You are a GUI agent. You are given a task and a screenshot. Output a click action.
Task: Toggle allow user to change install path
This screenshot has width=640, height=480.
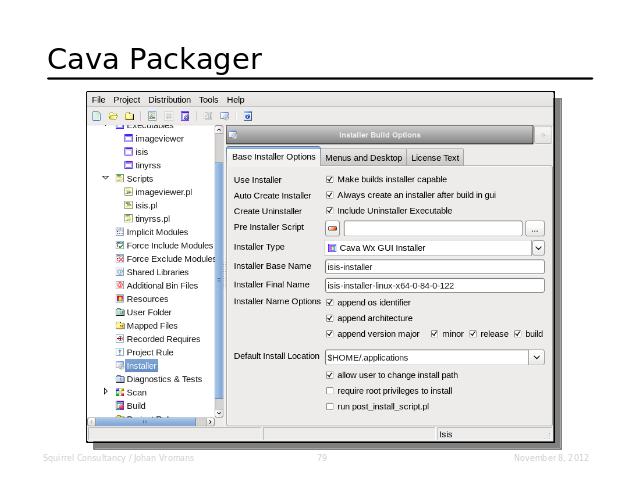tap(330, 375)
